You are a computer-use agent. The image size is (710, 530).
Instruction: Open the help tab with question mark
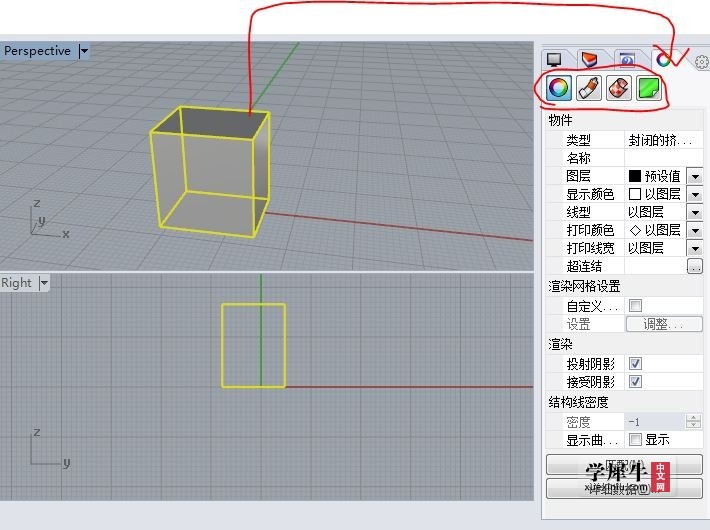point(627,59)
